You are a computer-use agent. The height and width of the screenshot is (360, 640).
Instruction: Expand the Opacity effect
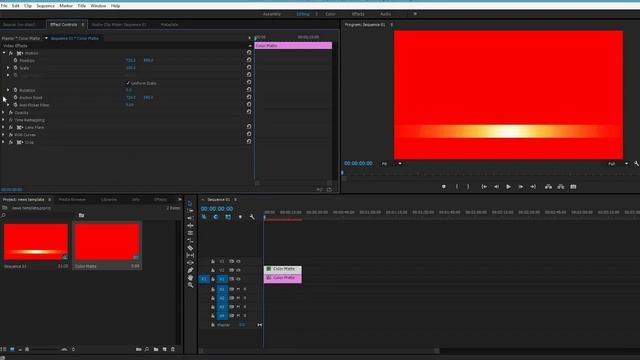3,112
